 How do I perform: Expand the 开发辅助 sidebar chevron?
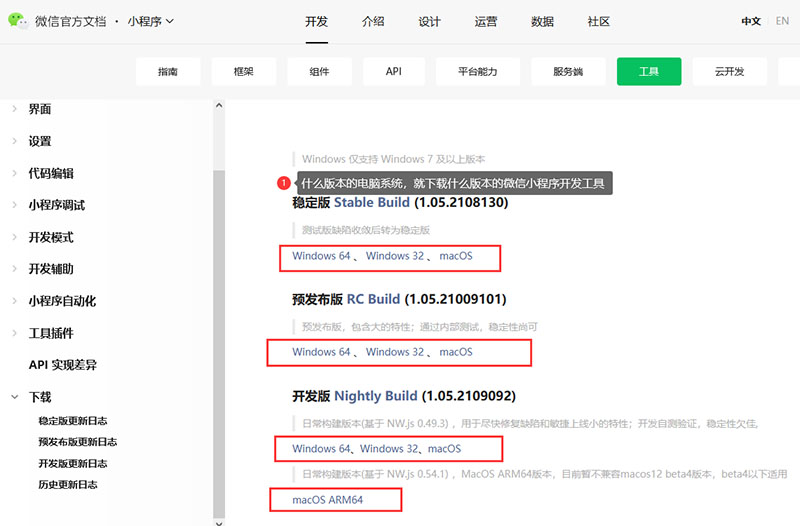click(x=14, y=269)
